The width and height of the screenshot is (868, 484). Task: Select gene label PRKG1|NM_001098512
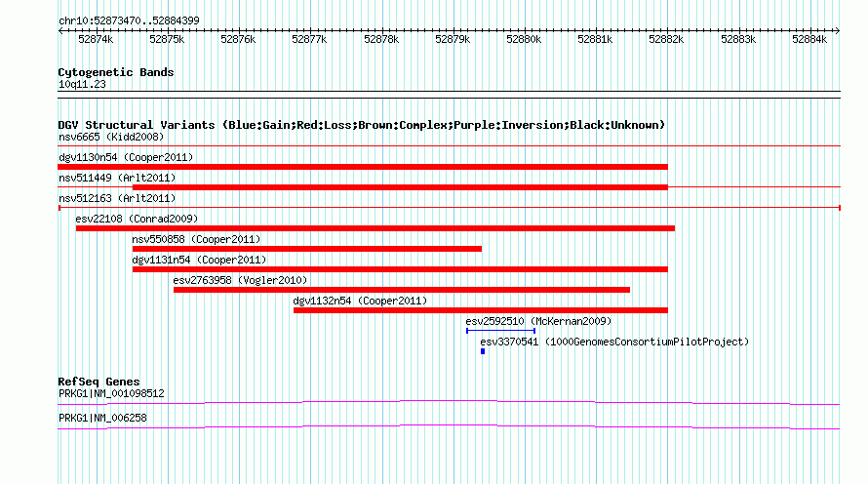coord(112,393)
